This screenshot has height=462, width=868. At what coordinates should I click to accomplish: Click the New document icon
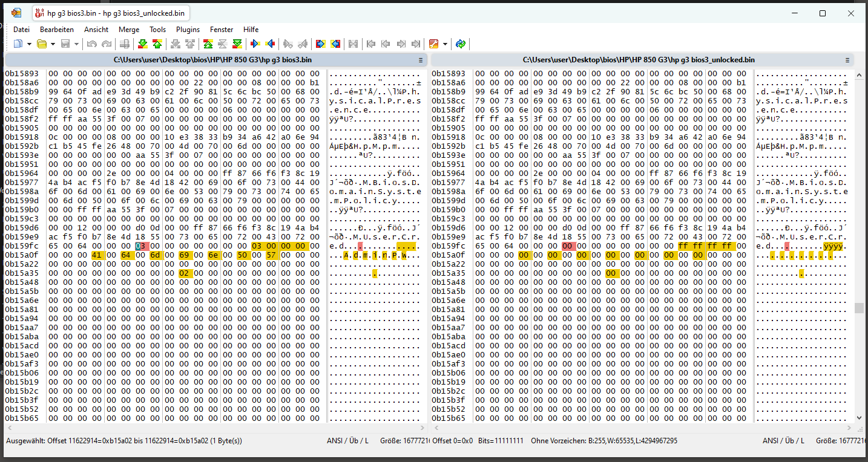point(18,44)
